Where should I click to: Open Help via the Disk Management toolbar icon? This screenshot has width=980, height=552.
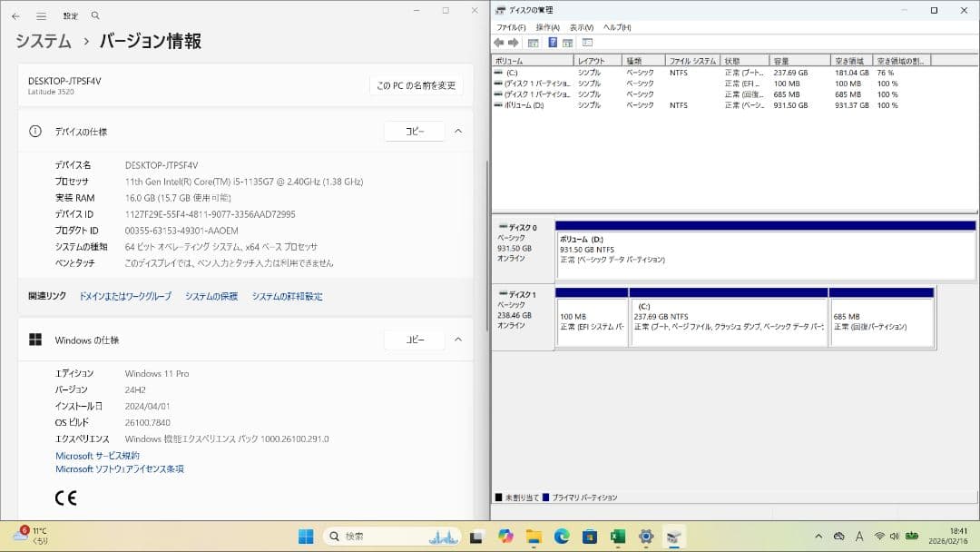[x=553, y=42]
